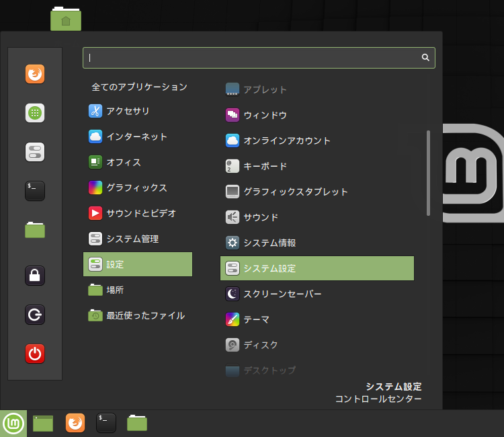The image size is (504, 437).
Task: Focus the menu search text field
Action: point(259,58)
